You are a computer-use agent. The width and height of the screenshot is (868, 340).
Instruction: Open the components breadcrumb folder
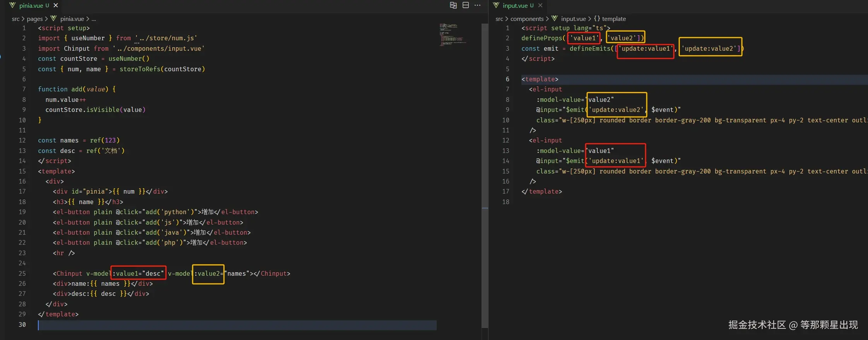527,19
